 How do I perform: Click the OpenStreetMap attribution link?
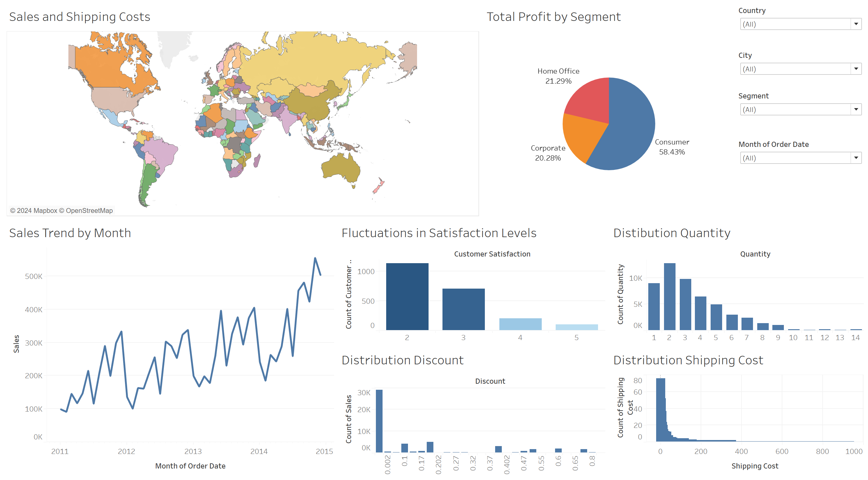(x=89, y=211)
